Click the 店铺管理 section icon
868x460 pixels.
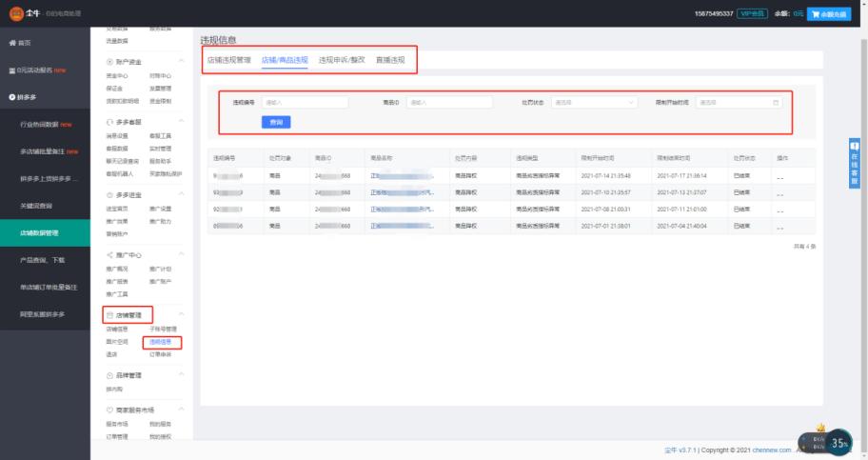pos(109,314)
